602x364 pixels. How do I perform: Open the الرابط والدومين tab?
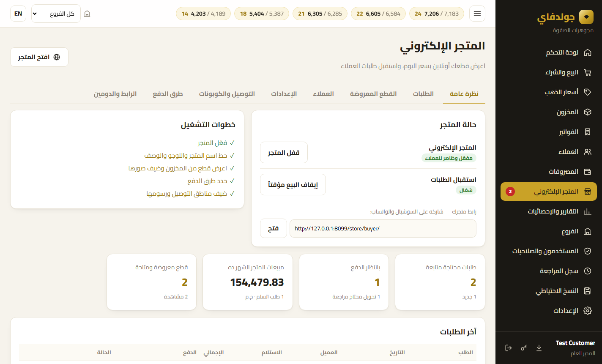tap(115, 93)
